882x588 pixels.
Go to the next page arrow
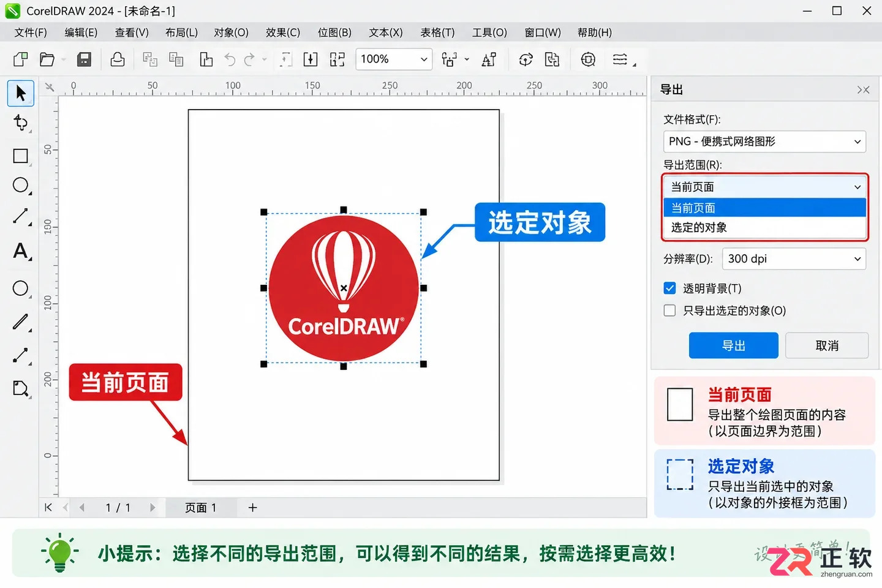click(x=153, y=507)
